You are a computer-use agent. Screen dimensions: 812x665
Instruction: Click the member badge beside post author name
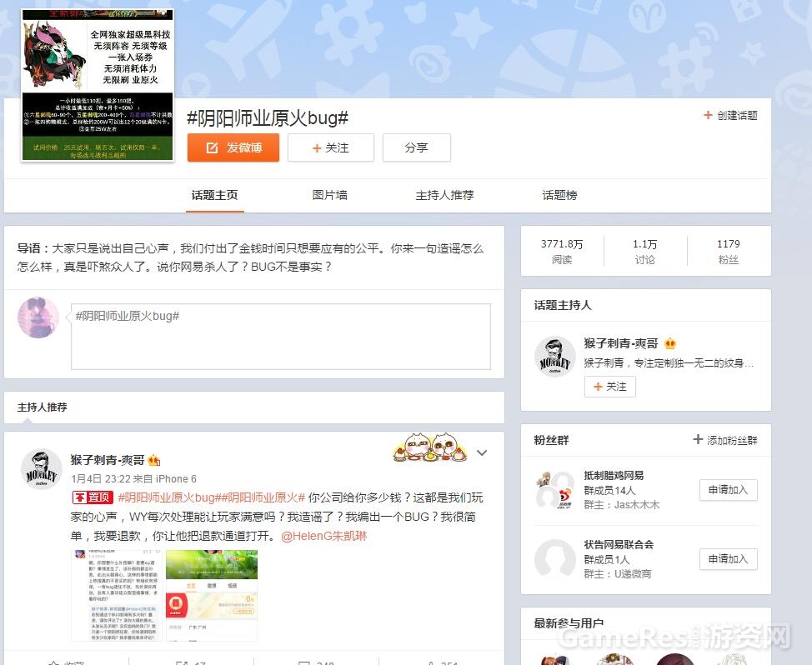(154, 459)
